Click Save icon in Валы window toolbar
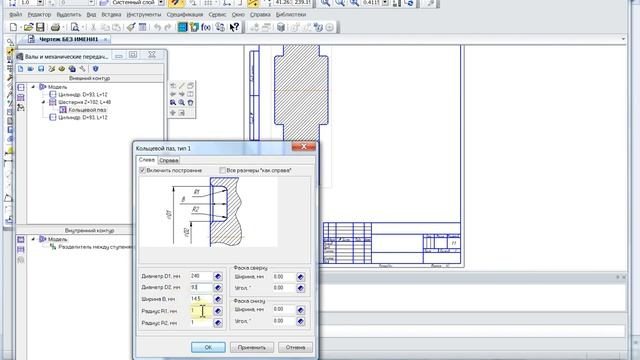The height and width of the screenshot is (360, 640). (x=41, y=69)
